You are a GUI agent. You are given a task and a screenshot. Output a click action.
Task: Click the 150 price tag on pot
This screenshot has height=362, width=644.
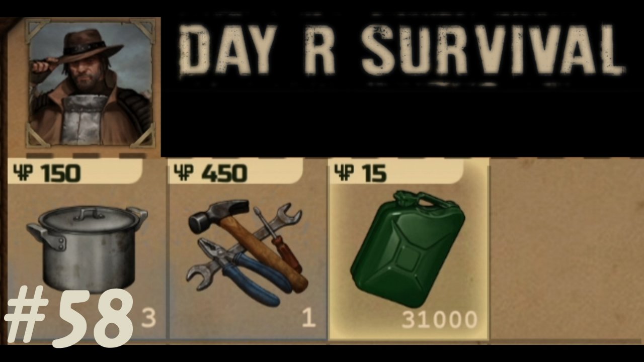coord(60,174)
